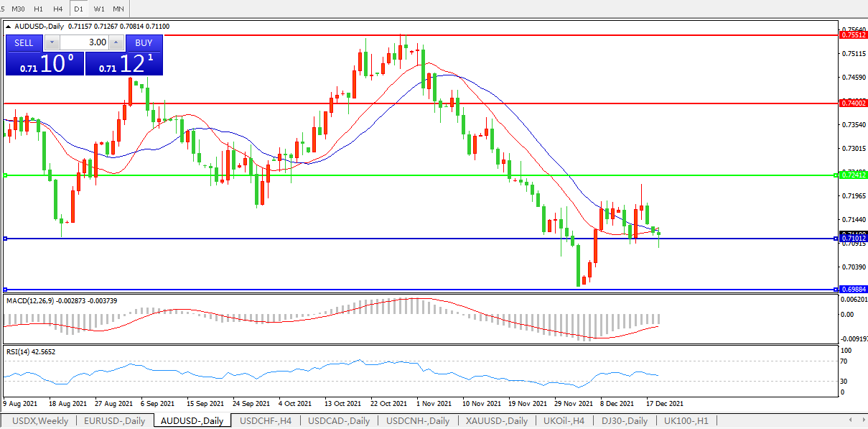
Task: Switch to the H1 timeframe
Action: pyautogui.click(x=39, y=9)
